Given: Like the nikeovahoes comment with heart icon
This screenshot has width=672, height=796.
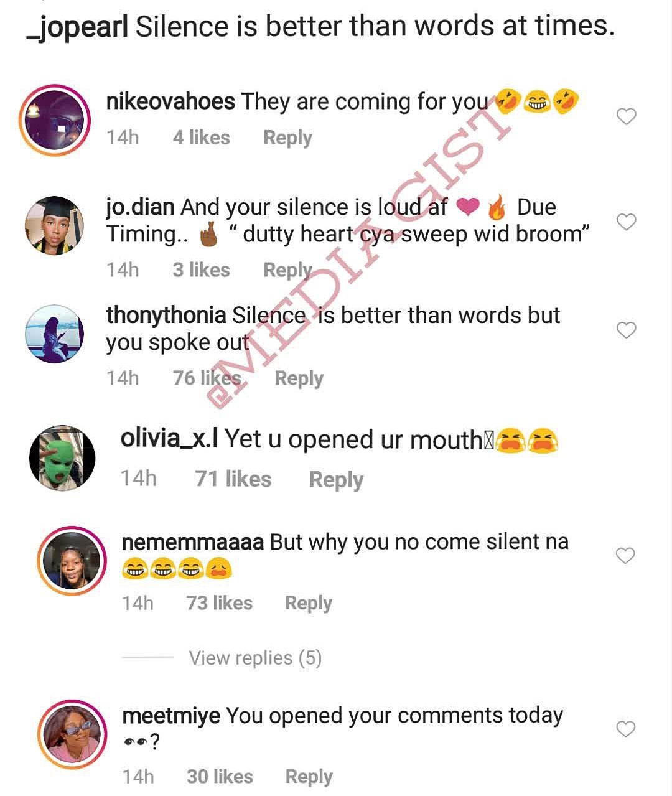Looking at the screenshot, I should 626,116.
